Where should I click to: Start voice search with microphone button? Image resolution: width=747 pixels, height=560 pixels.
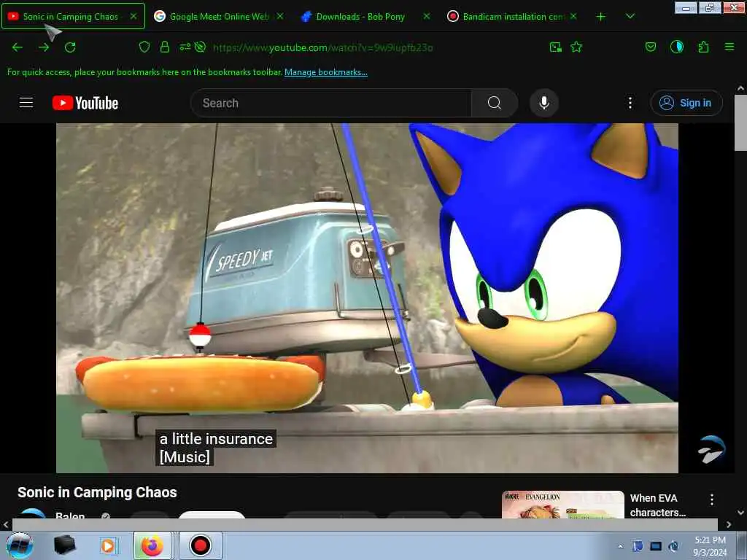pyautogui.click(x=544, y=103)
